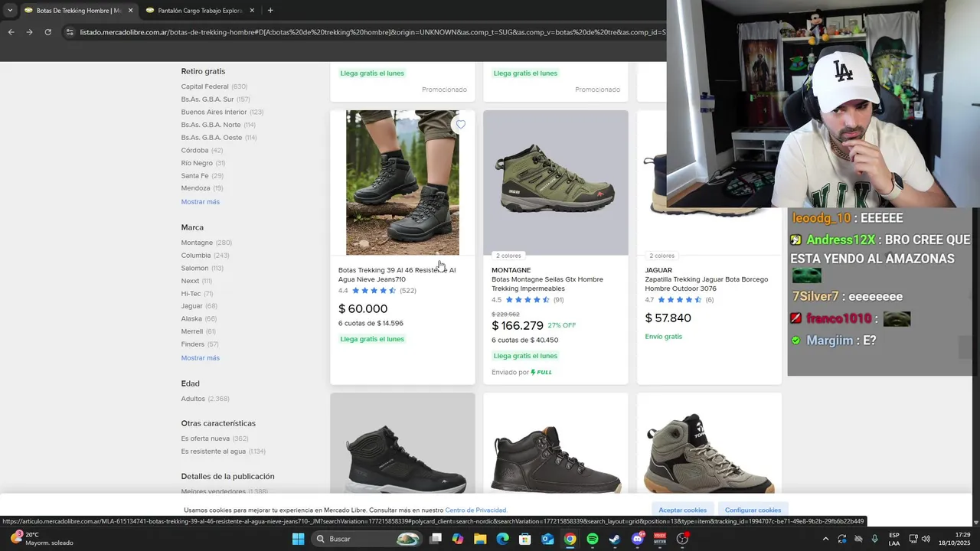Go back using browser back arrow
This screenshot has height=551, width=980.
(11, 32)
